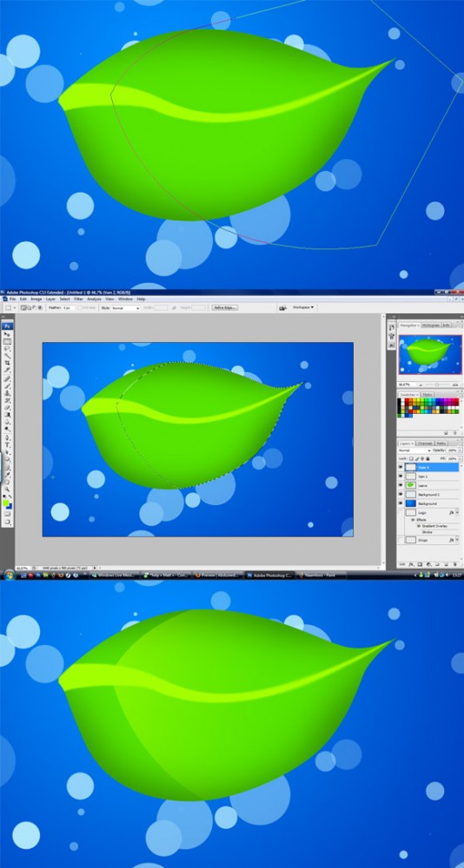Click the Add layer style fx icon

point(411,564)
